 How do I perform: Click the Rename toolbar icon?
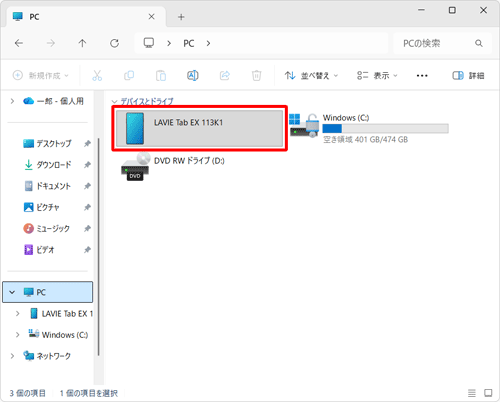tap(193, 75)
